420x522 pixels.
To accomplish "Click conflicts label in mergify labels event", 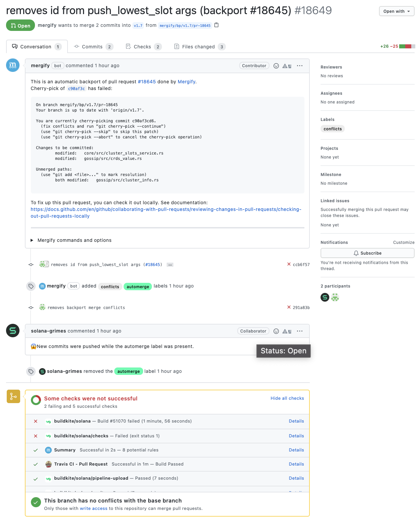I will click(x=110, y=287).
